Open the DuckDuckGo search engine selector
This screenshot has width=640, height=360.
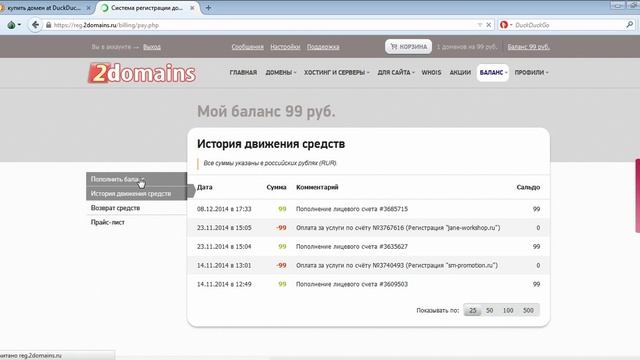(x=506, y=25)
